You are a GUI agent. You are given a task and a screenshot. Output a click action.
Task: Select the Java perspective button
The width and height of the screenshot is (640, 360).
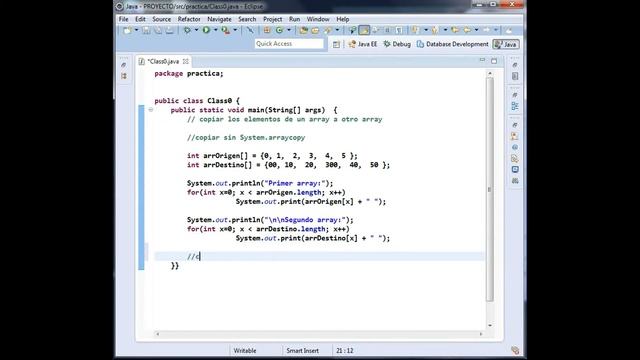pos(506,44)
